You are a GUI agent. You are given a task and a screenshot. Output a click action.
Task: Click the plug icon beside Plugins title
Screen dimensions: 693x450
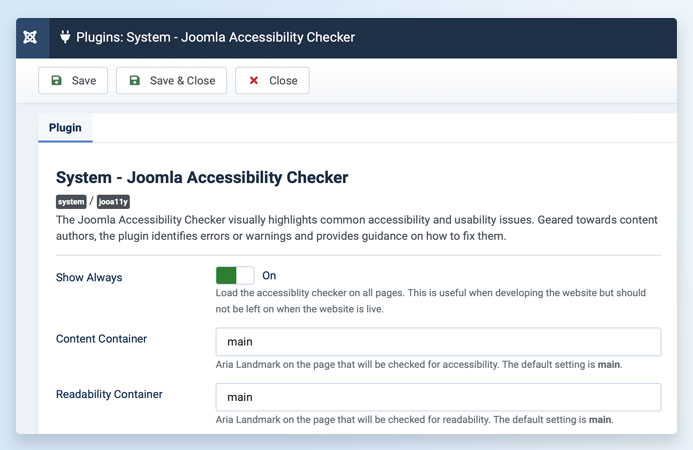click(65, 37)
